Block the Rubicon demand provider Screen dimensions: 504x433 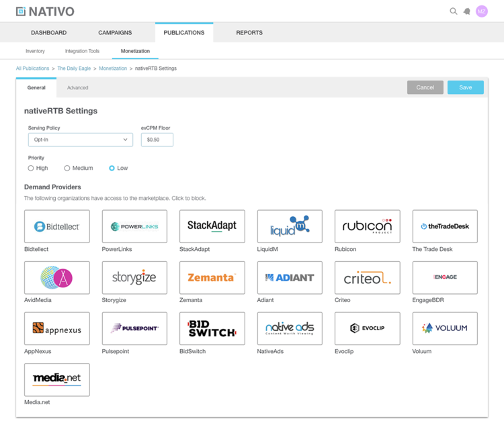[368, 226]
